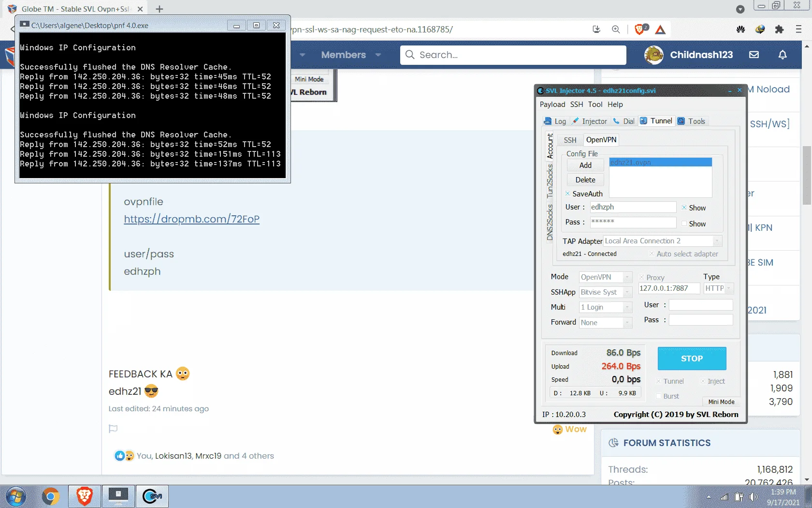Image resolution: width=812 pixels, height=508 pixels.
Task: Toggle Show checkbox next to Pass field
Action: tap(684, 224)
